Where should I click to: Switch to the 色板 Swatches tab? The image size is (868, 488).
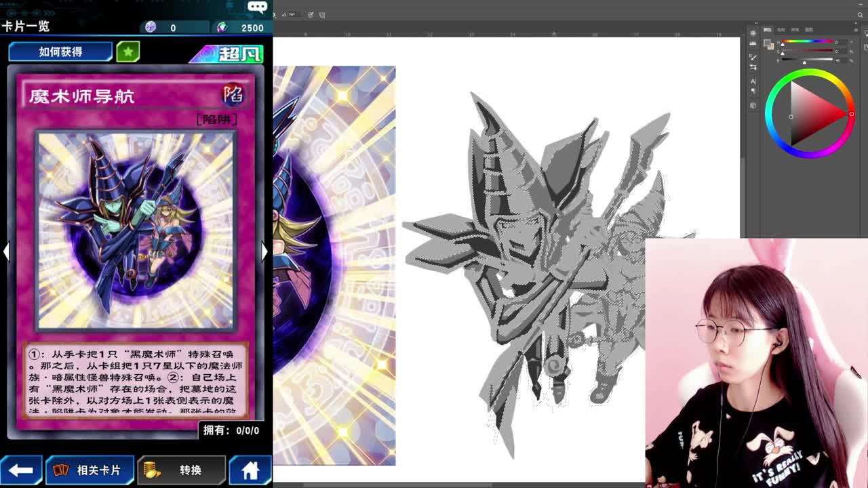pyautogui.click(x=781, y=30)
